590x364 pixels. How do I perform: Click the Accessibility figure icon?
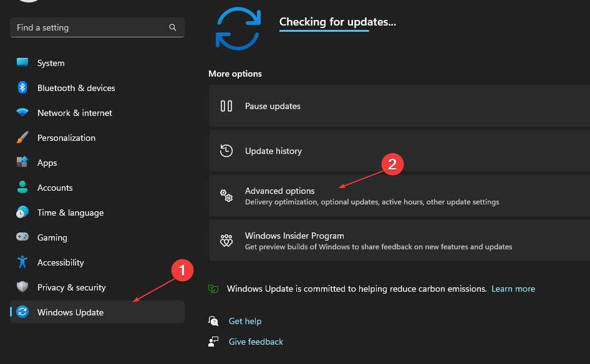click(22, 262)
